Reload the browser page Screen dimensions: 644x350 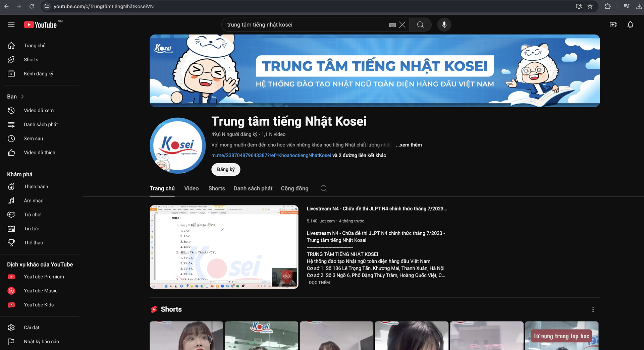pyautogui.click(x=32, y=6)
